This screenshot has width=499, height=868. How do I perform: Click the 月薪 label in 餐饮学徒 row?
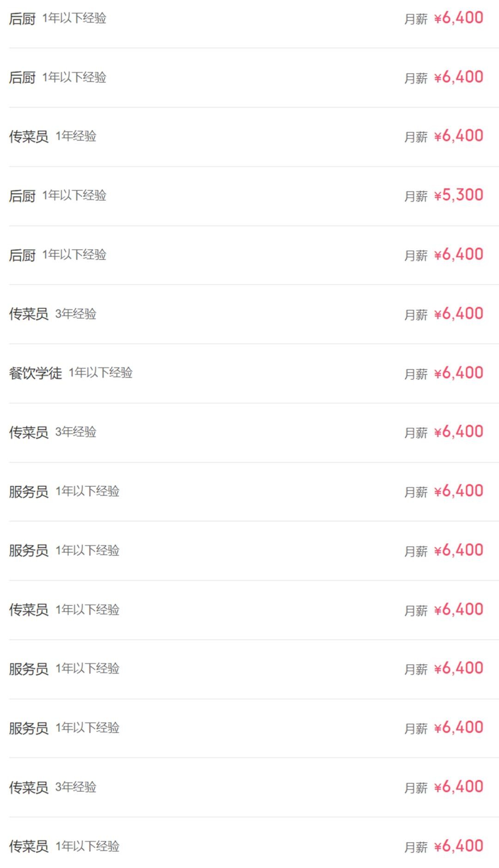click(416, 374)
